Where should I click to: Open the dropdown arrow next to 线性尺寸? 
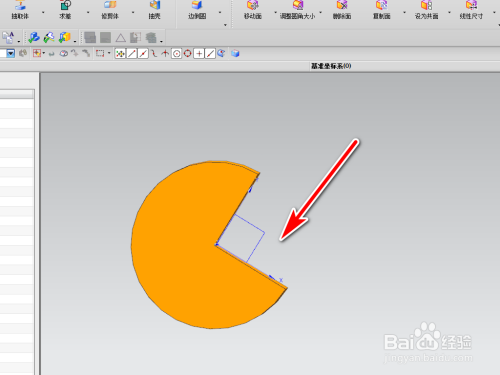pyautogui.click(x=494, y=13)
